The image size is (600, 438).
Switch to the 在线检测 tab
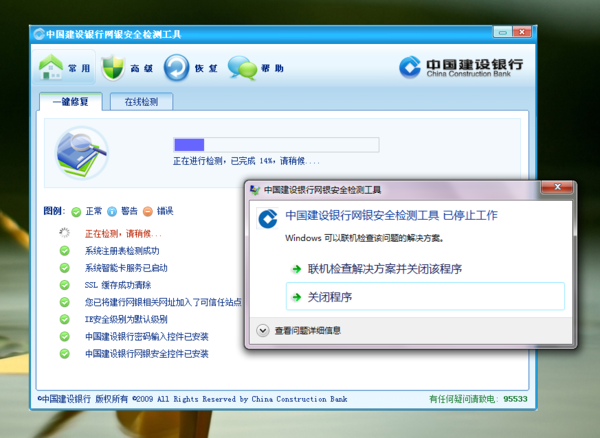pyautogui.click(x=141, y=102)
